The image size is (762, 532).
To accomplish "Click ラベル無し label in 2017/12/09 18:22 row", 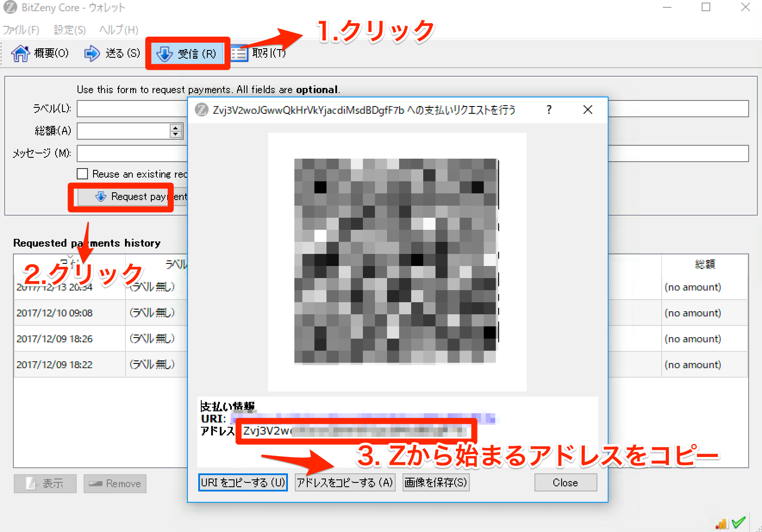I will [152, 365].
